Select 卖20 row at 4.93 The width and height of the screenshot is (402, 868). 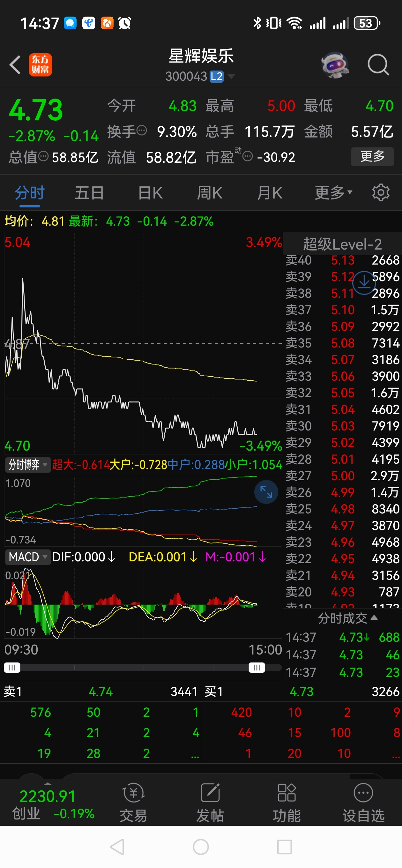[x=342, y=592]
